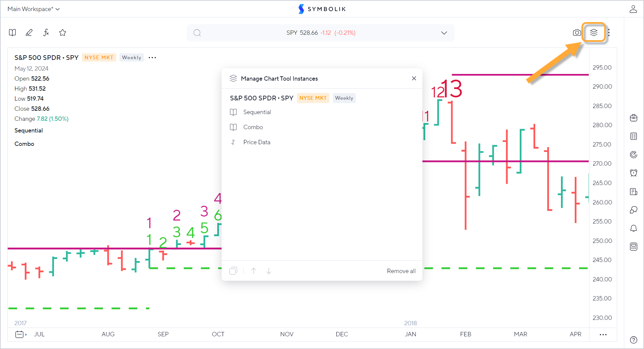Open the radar target sidebar icon
Screen dimensions: 644x349
click(634, 155)
